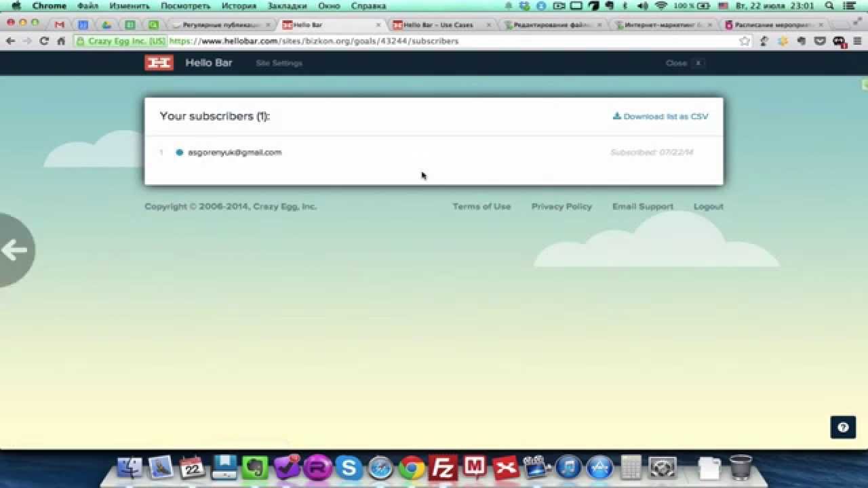Bookmark page with star icon

tap(745, 41)
